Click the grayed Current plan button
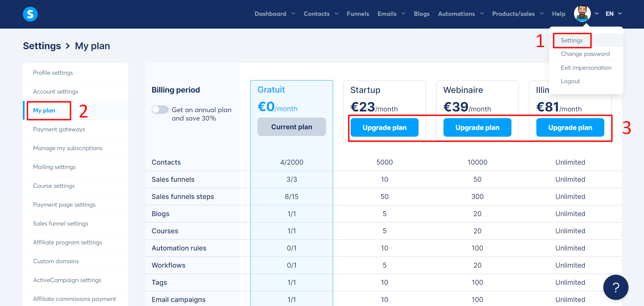 pyautogui.click(x=291, y=127)
